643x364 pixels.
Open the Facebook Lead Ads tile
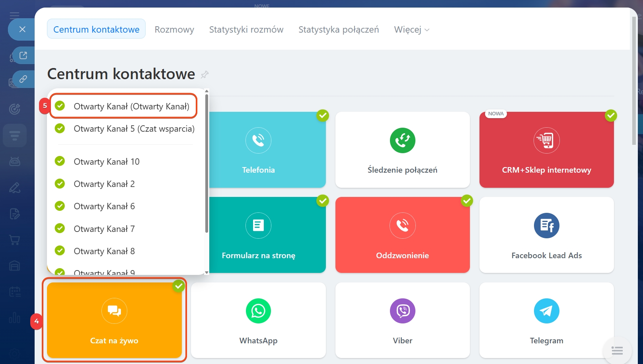pyautogui.click(x=546, y=235)
